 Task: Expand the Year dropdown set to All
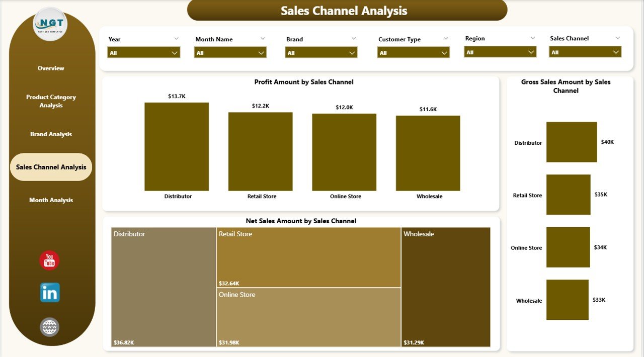tap(143, 53)
